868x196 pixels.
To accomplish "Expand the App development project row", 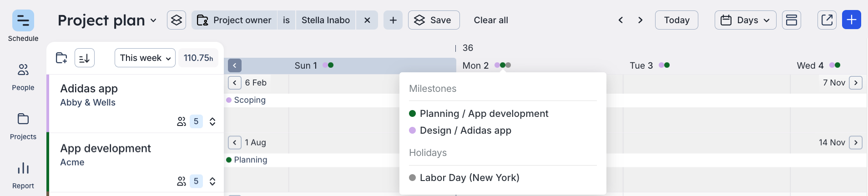I will pos(212,181).
